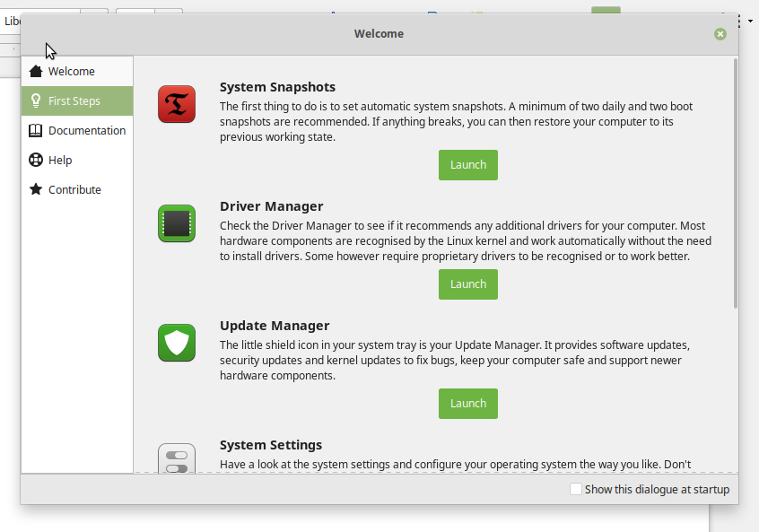Select the First Steps sidebar entry
The height and width of the screenshot is (532, 759).
coord(77,100)
